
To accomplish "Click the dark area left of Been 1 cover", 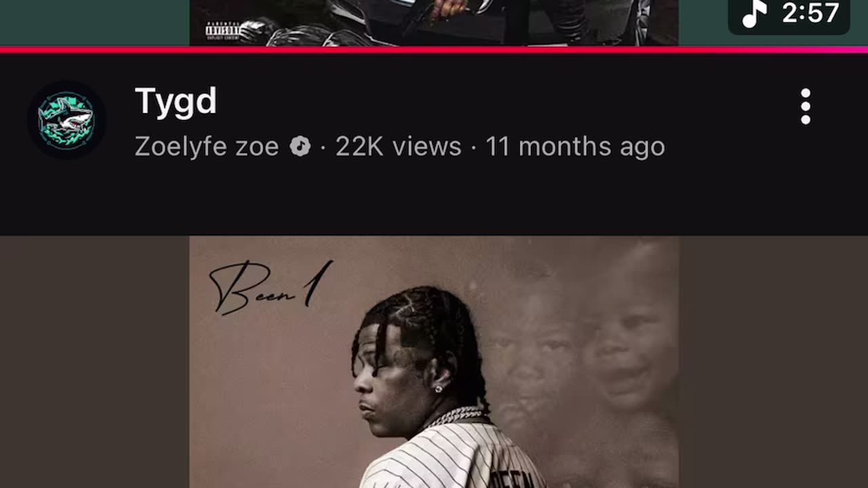I will pos(94,362).
